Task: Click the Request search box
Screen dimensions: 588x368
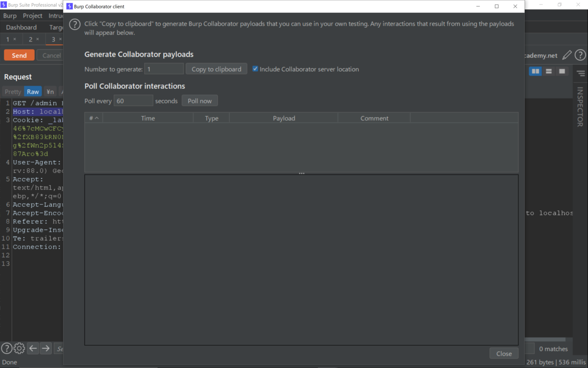Action: [58, 349]
